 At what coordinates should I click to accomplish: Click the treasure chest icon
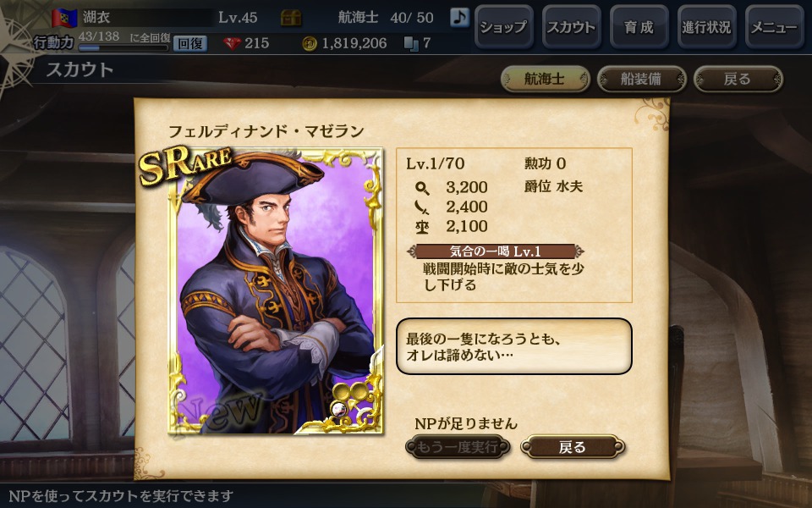290,18
